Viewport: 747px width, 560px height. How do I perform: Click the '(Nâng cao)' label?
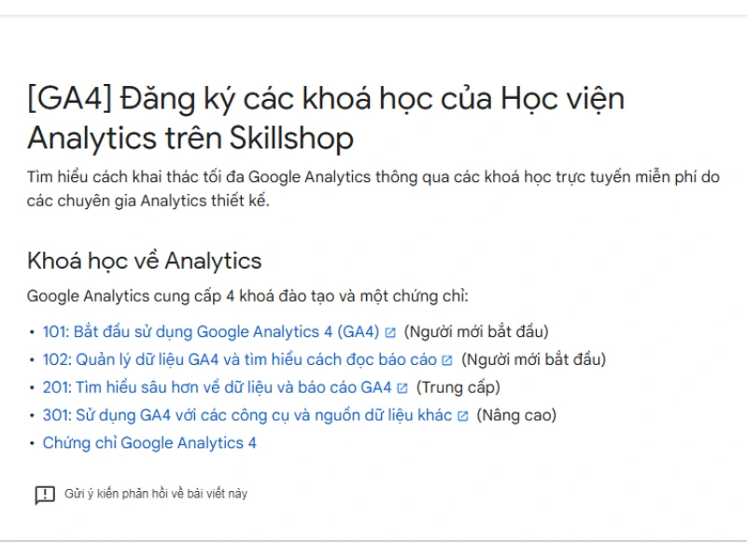(516, 415)
